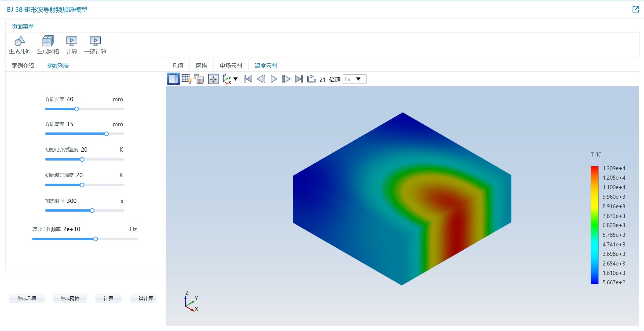The image size is (644, 331).
Task: Click the colored mesh cube legend icon
Action: pyautogui.click(x=199, y=79)
